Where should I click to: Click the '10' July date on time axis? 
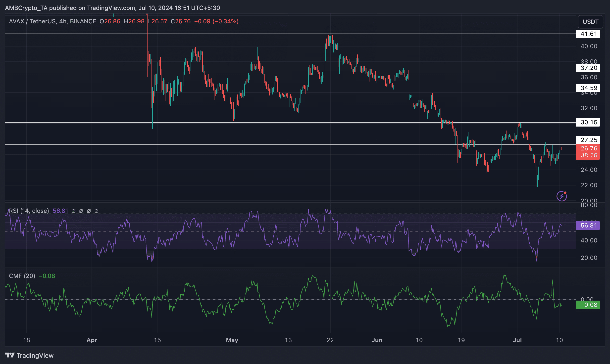559,340
